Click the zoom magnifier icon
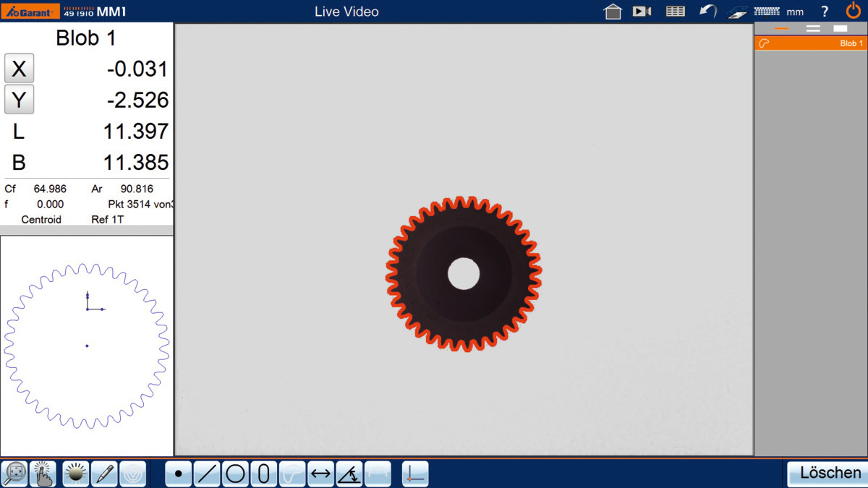868x488 pixels. [16, 474]
